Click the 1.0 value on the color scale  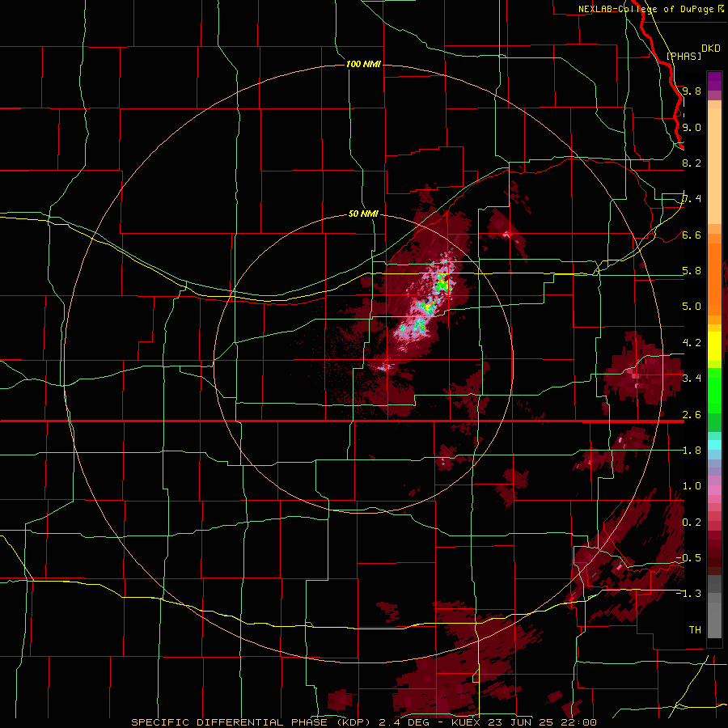tap(692, 485)
